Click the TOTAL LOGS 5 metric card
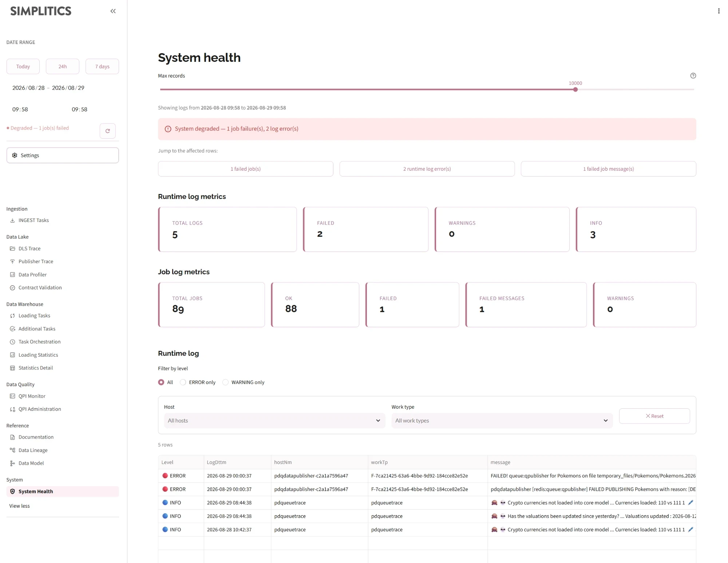This screenshot has height=563, width=728. point(227,229)
